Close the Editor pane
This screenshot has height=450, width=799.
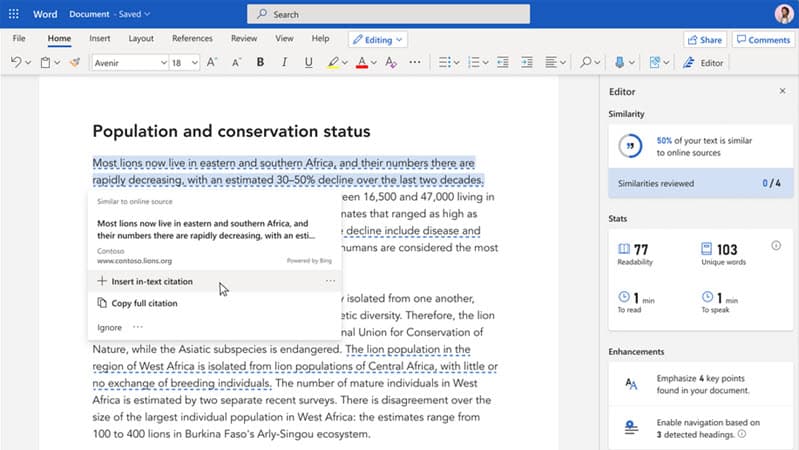tap(782, 91)
